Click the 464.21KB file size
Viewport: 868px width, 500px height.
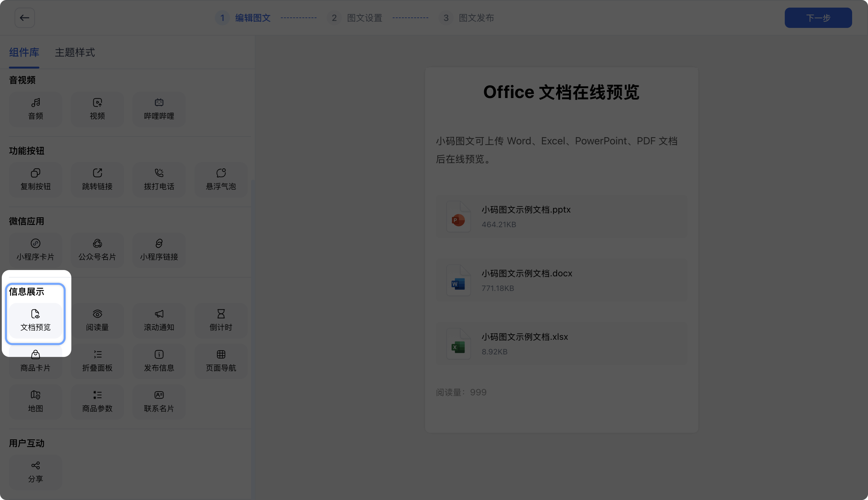[499, 224]
